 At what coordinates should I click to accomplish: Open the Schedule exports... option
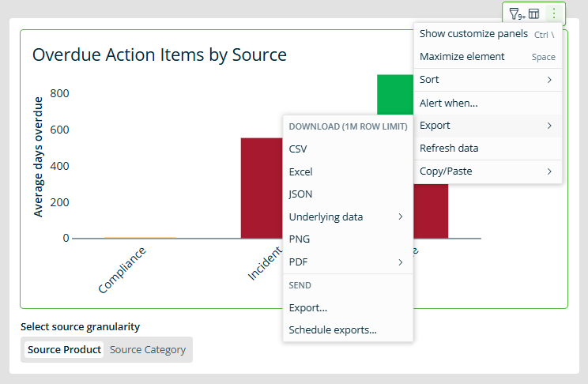333,329
